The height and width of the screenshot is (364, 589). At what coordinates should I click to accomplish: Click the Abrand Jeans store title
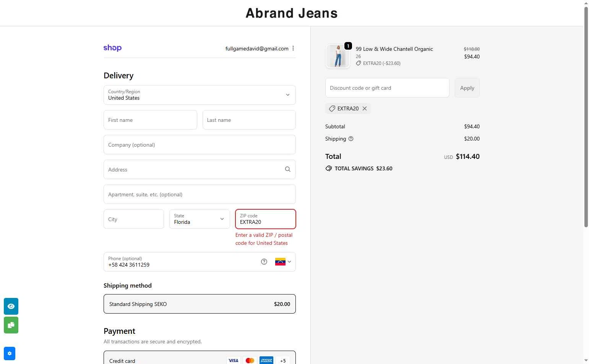point(292,13)
